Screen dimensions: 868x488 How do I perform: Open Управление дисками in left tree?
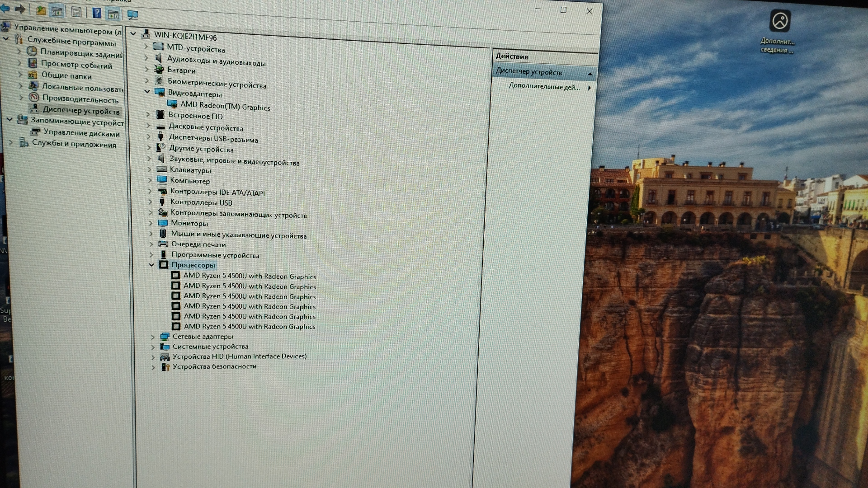tap(81, 133)
